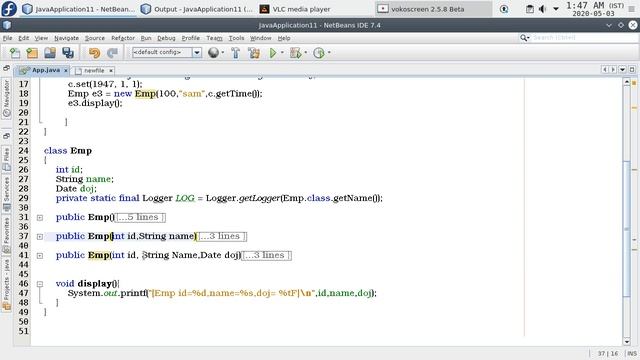The height and width of the screenshot is (360, 640).
Task: Expand the Emp() constructor fold at line 31
Action: [40, 218]
